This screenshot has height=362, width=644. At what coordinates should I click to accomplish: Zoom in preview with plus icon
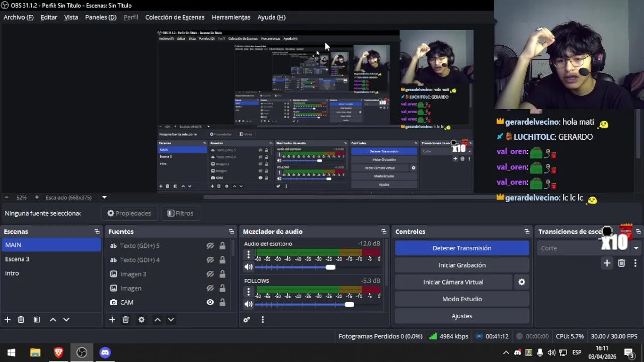click(x=36, y=198)
